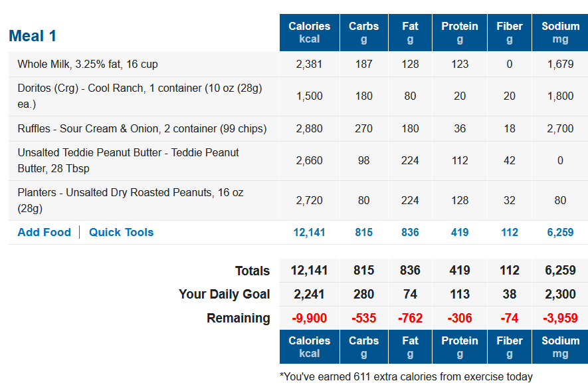Screen dimensions: 588x385
Task: Open the Quick Tools link
Action: coord(121,232)
